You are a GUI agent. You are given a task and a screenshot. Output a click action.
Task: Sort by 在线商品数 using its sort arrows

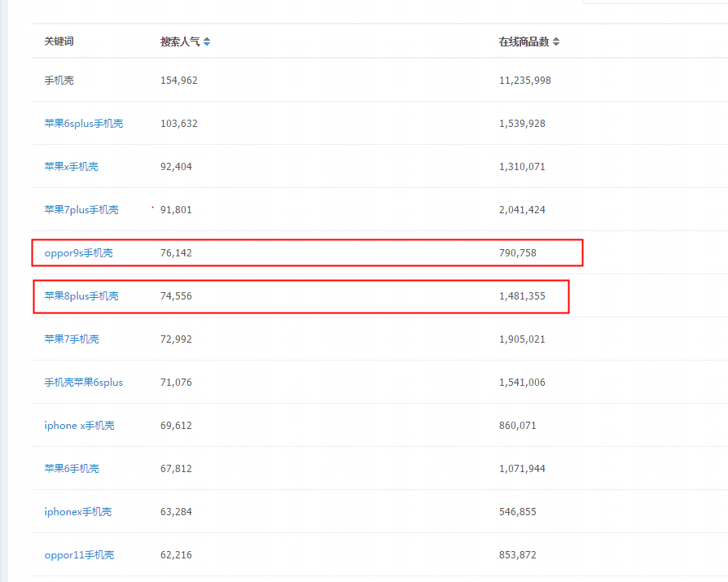click(556, 42)
